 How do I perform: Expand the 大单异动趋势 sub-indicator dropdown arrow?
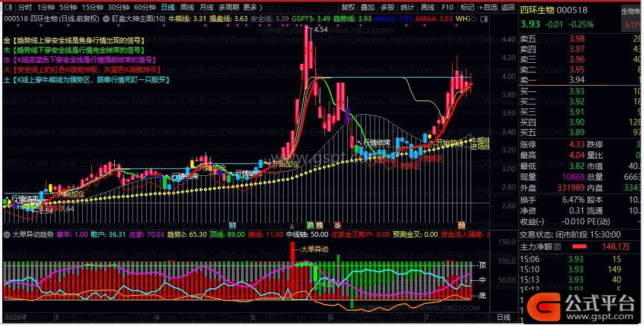click(7, 235)
